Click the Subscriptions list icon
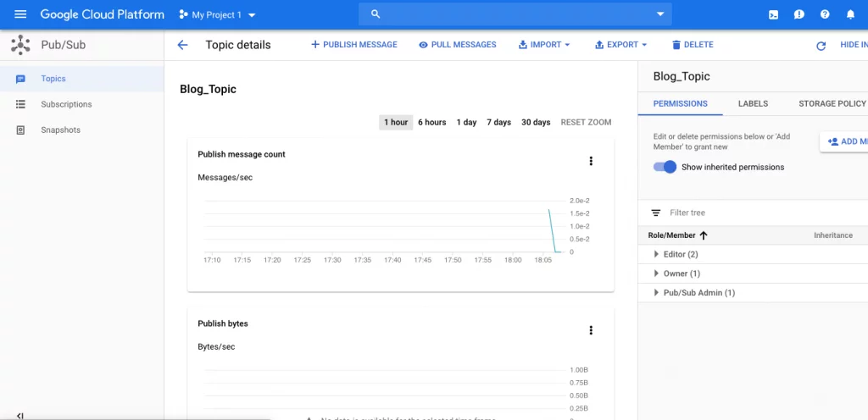868x420 pixels. tap(20, 104)
